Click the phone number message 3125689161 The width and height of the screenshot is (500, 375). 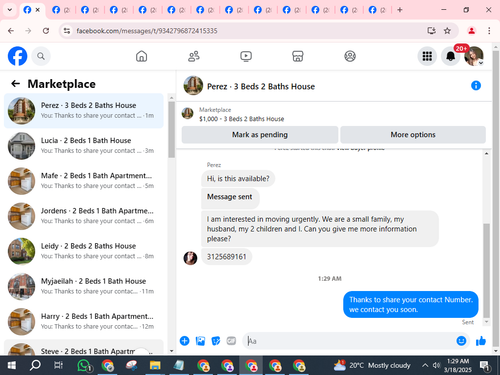click(x=227, y=257)
